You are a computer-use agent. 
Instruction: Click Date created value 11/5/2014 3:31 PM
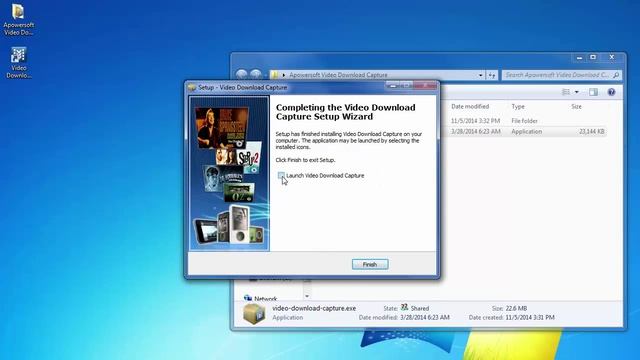pos(530,317)
